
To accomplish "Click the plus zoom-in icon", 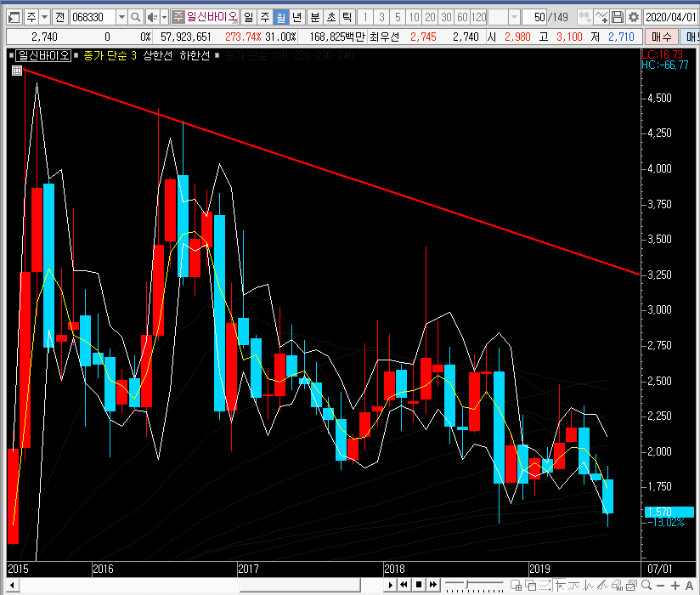I will click(x=675, y=585).
